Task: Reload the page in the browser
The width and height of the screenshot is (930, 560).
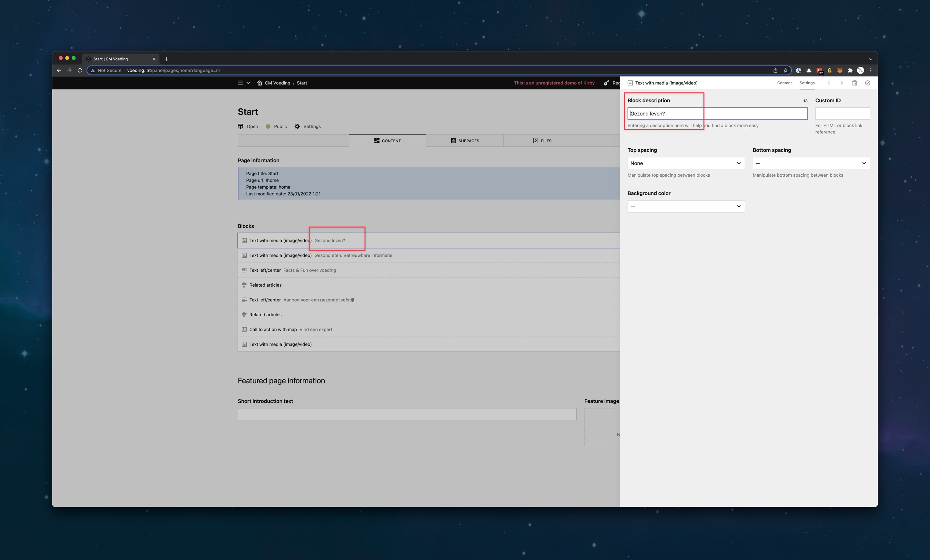Action: 80,70
